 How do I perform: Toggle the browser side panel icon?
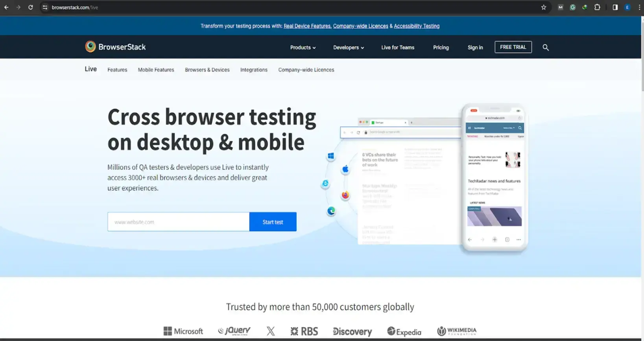(x=615, y=7)
